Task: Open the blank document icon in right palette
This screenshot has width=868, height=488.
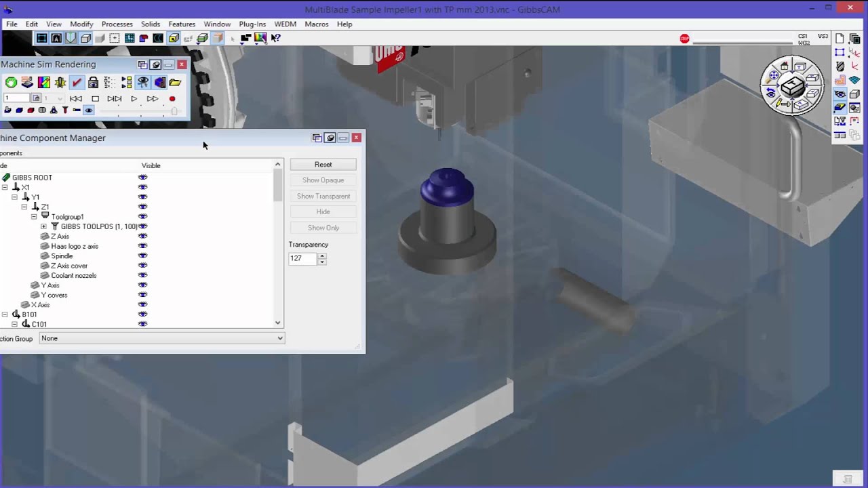Action: coord(840,39)
